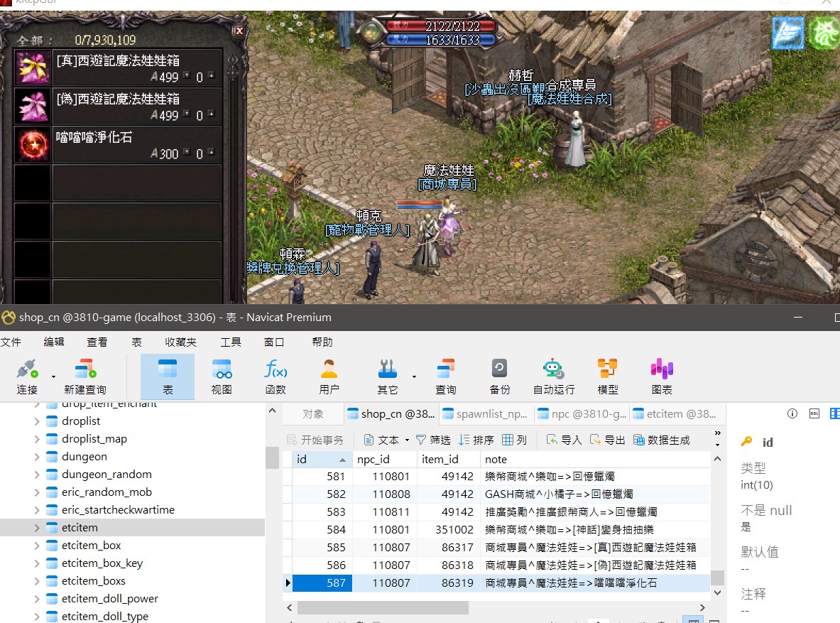The image size is (840, 623).
Task: Open the 收藏夹 menu
Action: point(180,342)
